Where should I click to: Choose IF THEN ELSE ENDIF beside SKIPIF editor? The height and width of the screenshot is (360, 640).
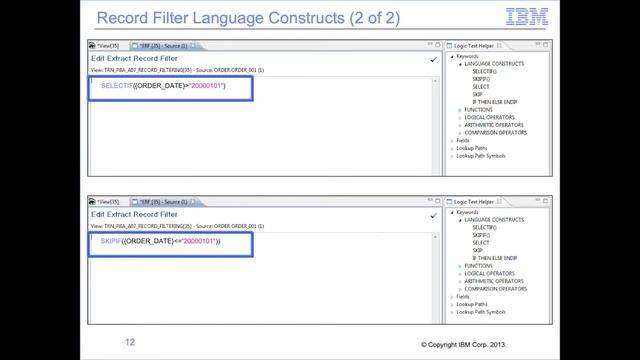[x=495, y=258]
